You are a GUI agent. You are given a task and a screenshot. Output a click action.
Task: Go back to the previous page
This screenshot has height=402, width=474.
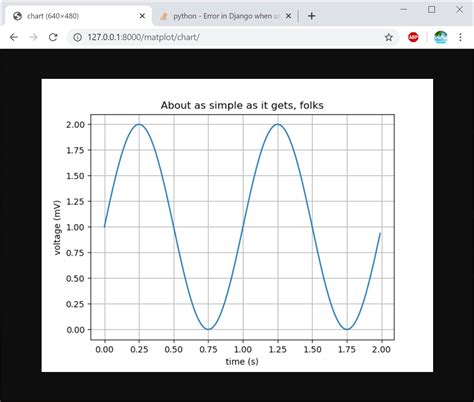[14, 37]
